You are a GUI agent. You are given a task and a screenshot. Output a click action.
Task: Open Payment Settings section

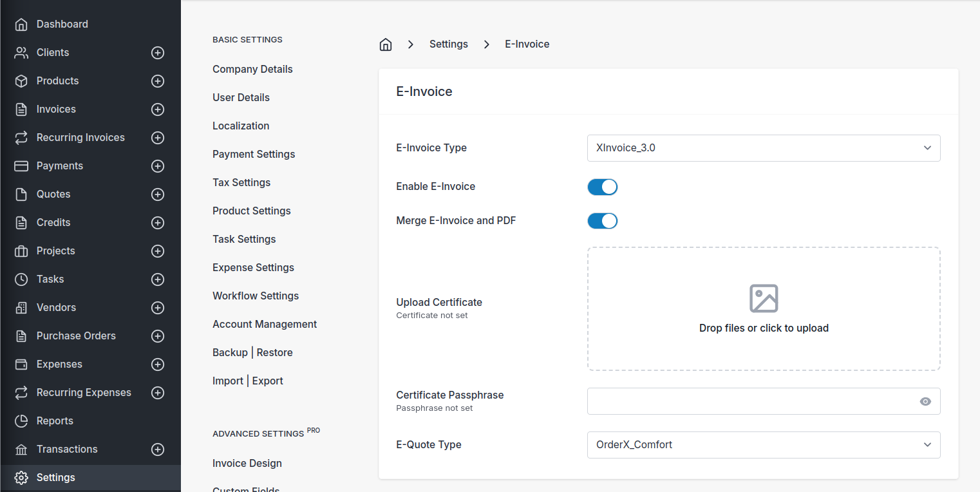[x=254, y=154]
